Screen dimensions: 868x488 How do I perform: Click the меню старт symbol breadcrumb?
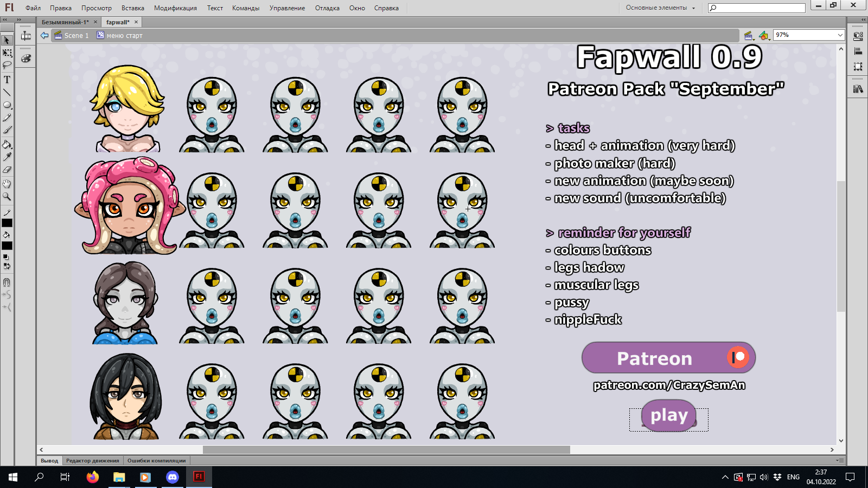coord(119,35)
